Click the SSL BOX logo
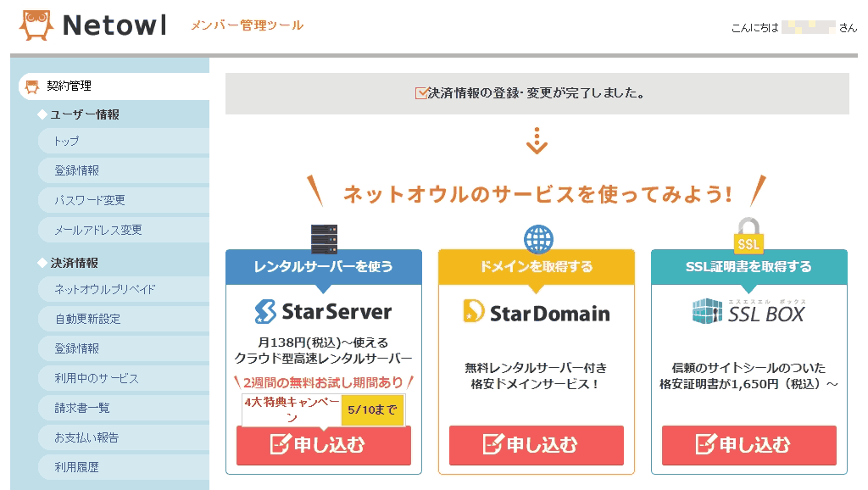The height and width of the screenshot is (490, 868). click(x=749, y=312)
